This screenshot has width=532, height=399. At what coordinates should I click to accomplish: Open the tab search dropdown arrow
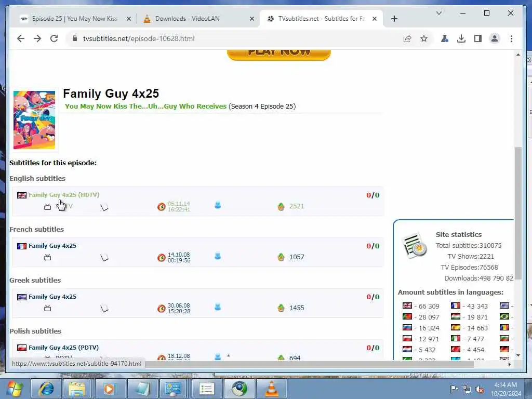pyautogui.click(x=438, y=13)
